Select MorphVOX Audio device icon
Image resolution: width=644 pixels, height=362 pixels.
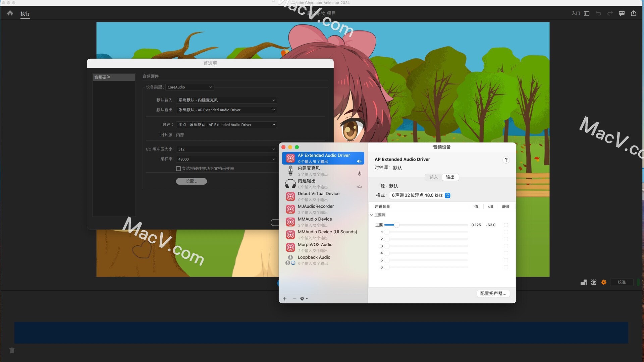coord(290,247)
